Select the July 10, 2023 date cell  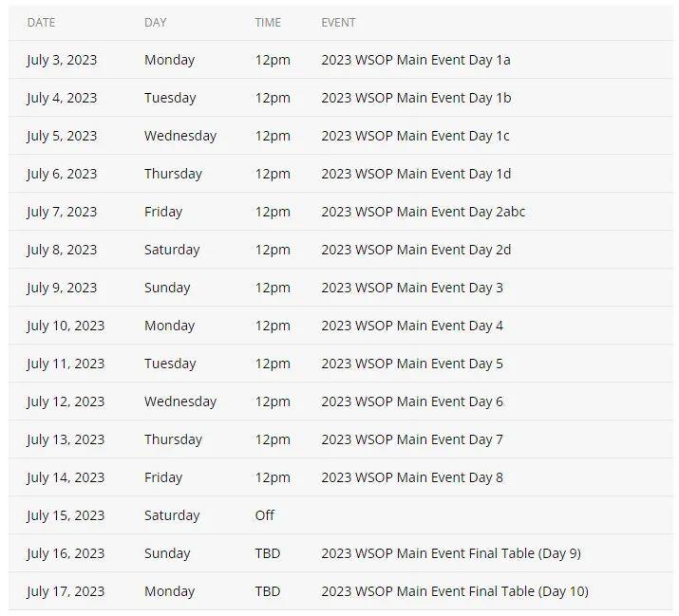66,326
